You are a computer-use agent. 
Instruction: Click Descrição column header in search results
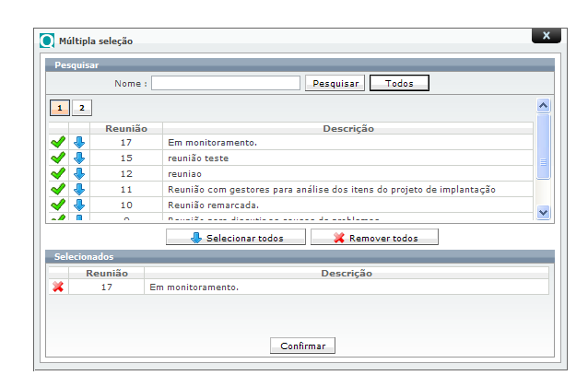[348, 129]
